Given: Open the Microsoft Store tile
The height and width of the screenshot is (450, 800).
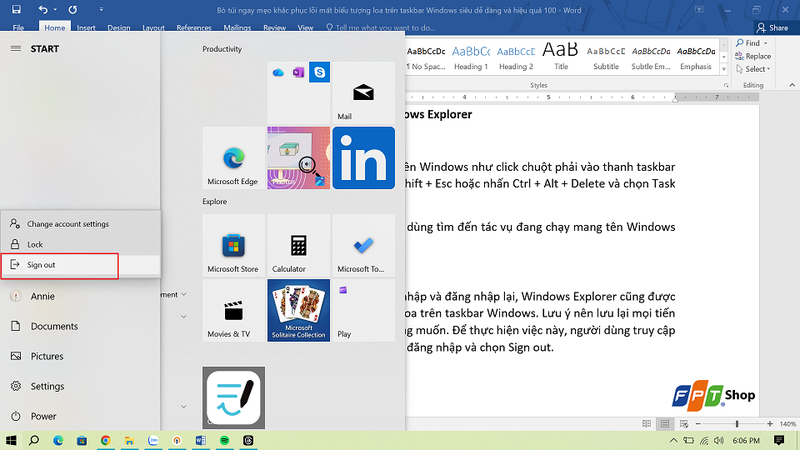Looking at the screenshot, I should [234, 245].
